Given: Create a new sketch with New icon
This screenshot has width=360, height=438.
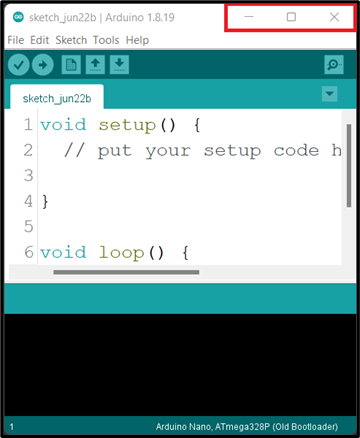Looking at the screenshot, I should pyautogui.click(x=71, y=65).
